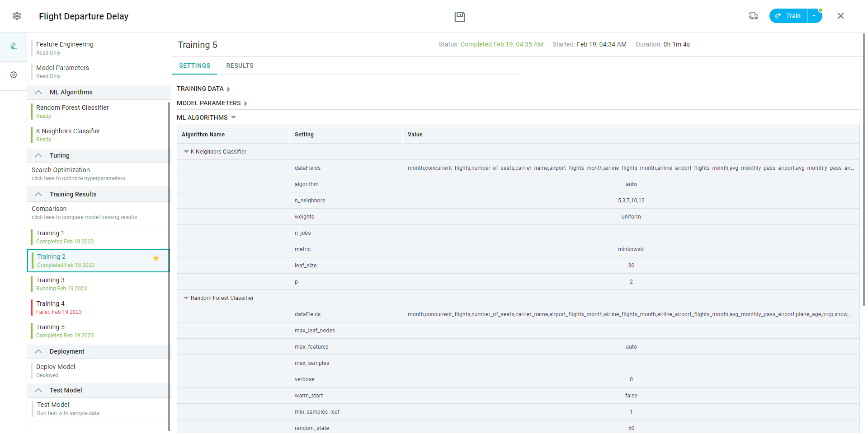
Task: Open the gear settings sidebar icon
Action: [x=14, y=75]
